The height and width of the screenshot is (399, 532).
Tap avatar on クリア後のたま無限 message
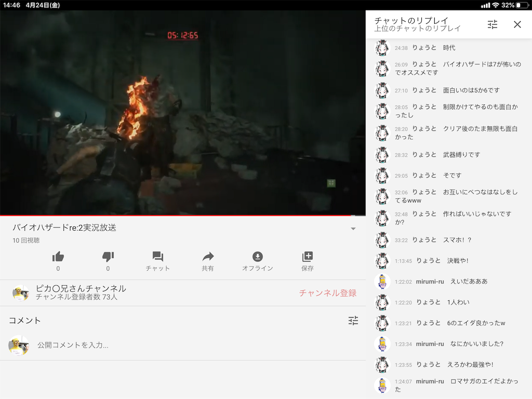(x=382, y=133)
